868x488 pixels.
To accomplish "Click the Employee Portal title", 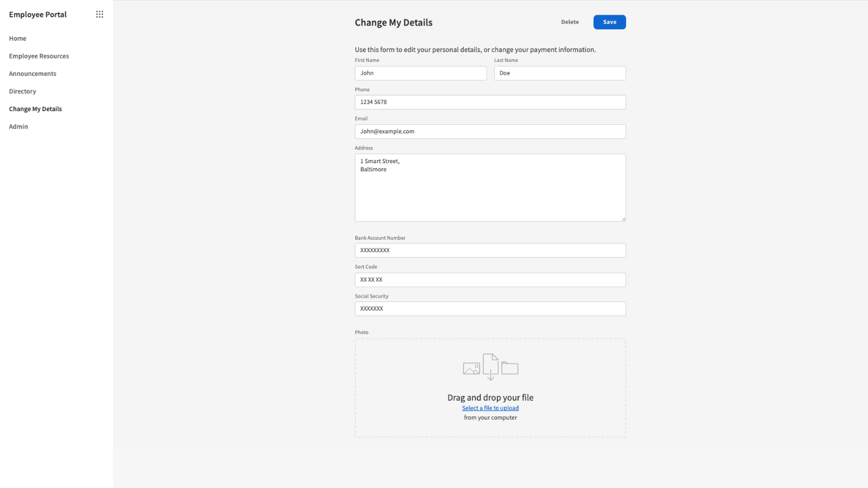I will pos(38,15).
